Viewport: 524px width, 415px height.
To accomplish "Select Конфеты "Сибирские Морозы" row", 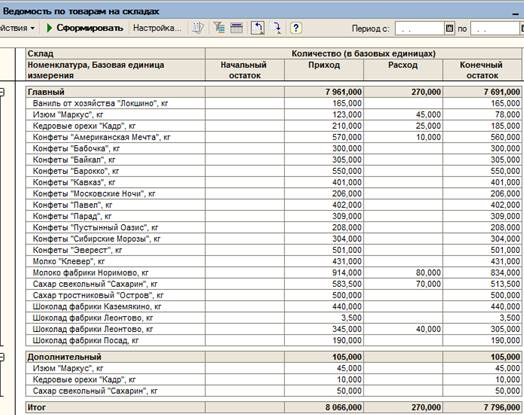I will point(273,239).
